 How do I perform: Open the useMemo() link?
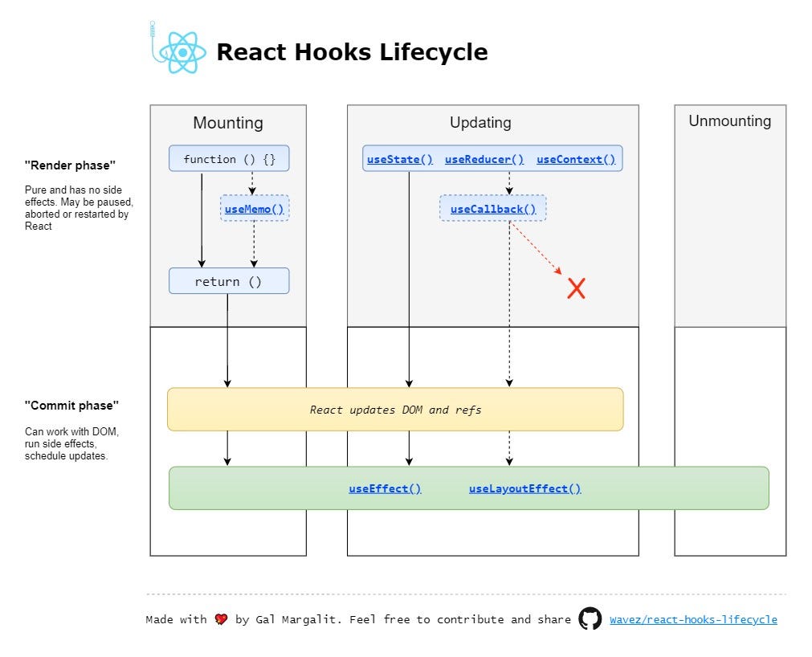(255, 209)
